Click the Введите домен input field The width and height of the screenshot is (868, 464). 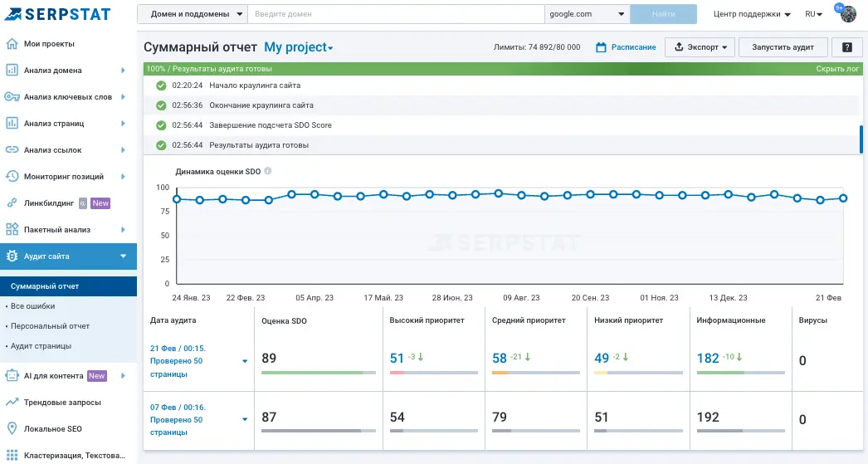click(x=397, y=14)
